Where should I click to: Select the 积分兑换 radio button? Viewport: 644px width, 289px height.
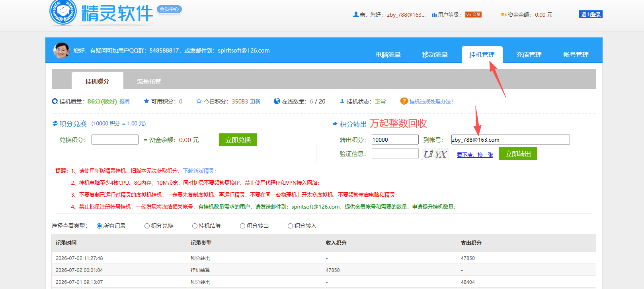147,226
